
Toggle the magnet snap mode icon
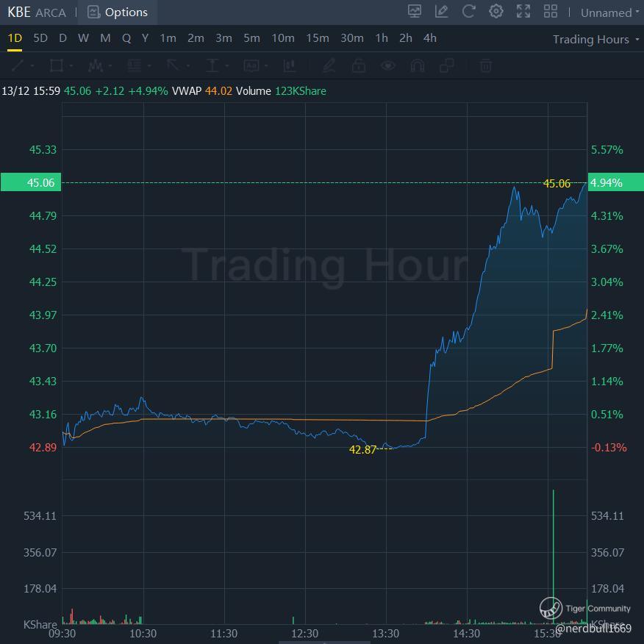pyautogui.click(x=418, y=65)
